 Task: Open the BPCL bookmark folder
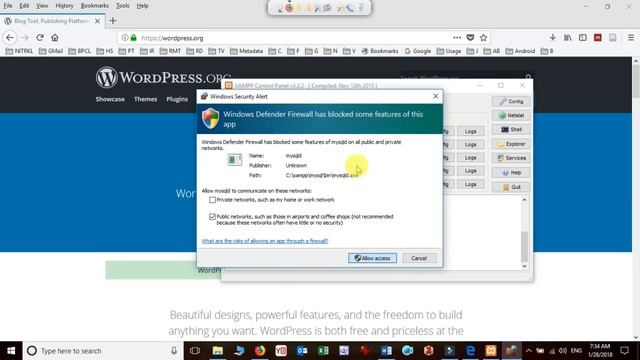[80, 51]
